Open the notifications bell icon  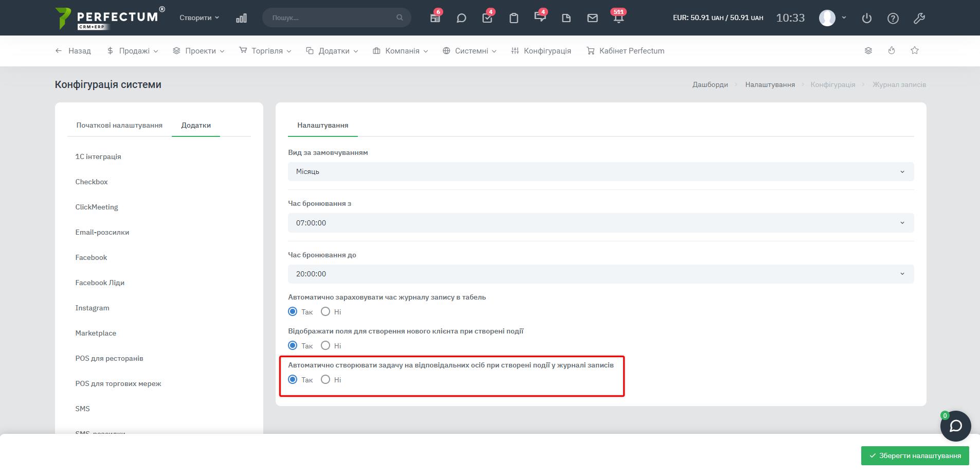[x=619, y=18]
